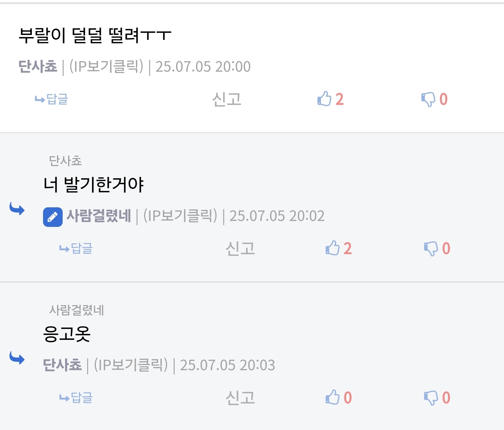Image resolution: width=504 pixels, height=430 pixels.
Task: Show IP for the 20:03 reply
Action: 131,365
